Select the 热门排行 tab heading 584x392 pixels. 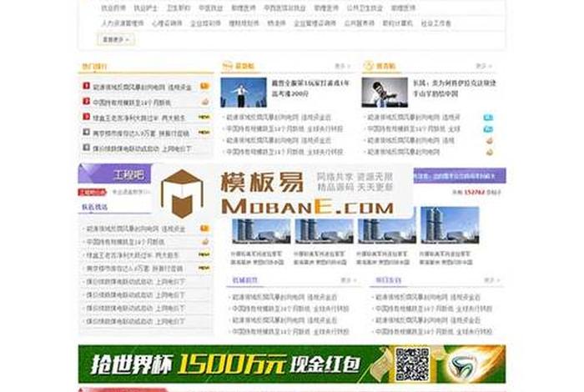94,67
